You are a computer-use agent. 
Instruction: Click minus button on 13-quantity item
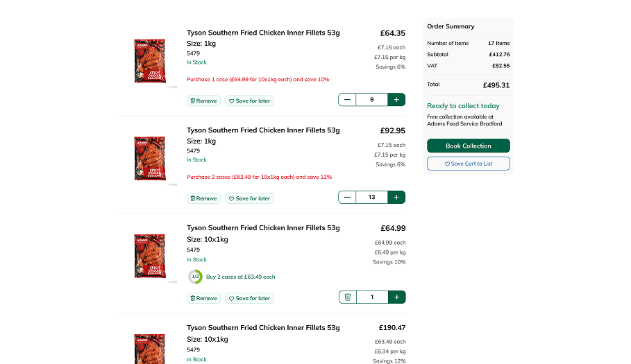tap(347, 198)
